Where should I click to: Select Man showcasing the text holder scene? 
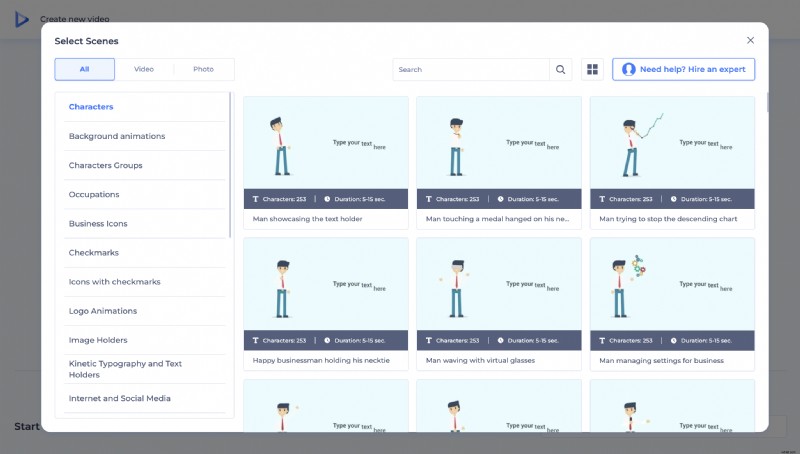[326, 150]
